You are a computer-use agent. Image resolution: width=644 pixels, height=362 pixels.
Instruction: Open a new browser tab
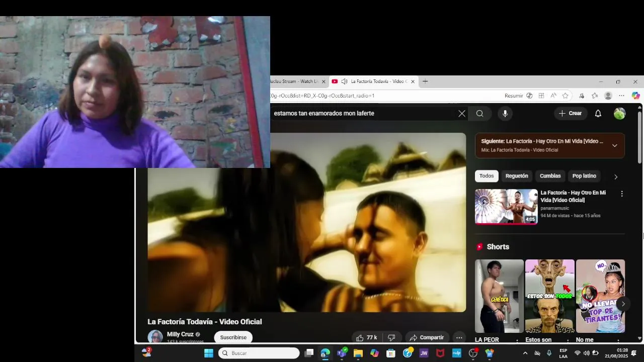[x=425, y=81]
